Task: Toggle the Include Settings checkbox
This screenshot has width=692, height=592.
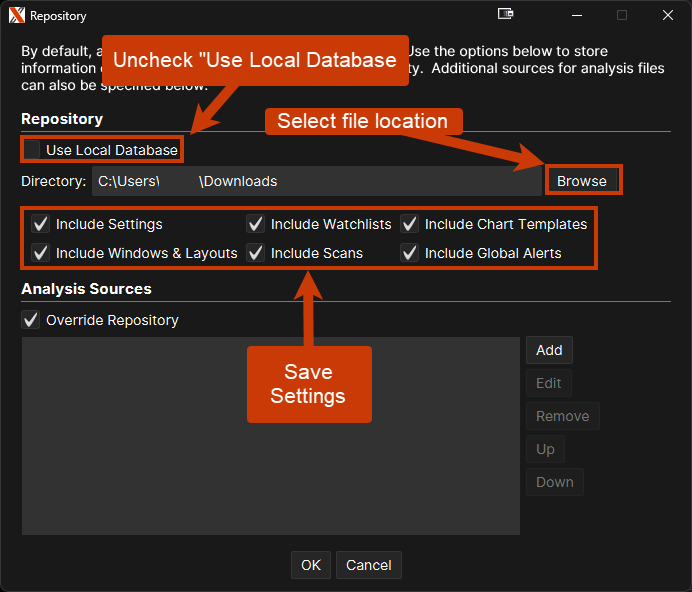Action: tap(41, 224)
